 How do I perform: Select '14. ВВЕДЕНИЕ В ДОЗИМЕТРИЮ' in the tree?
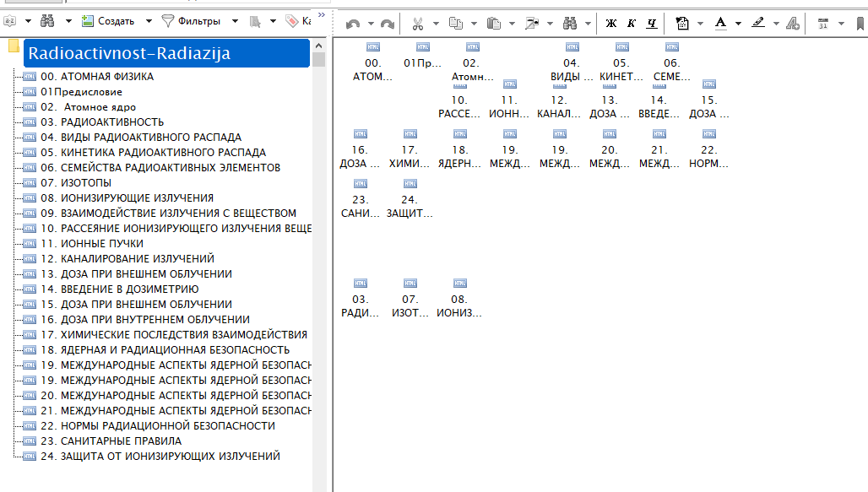pos(120,289)
